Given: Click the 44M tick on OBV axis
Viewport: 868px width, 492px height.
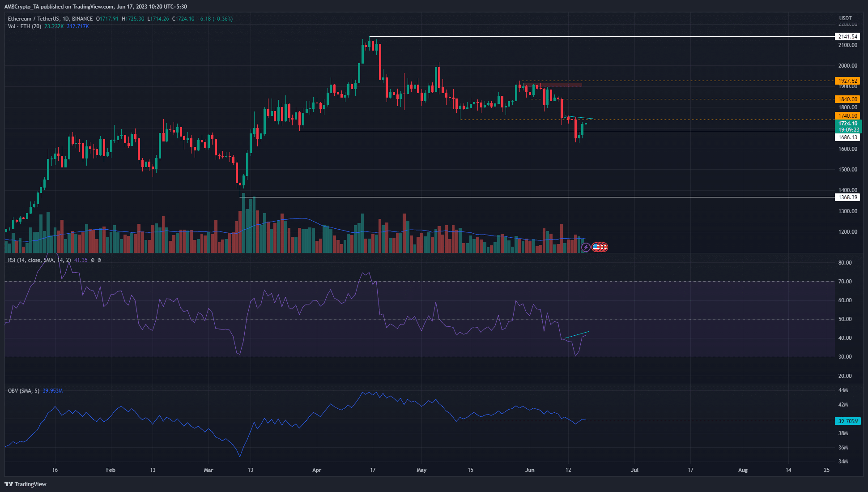Looking at the screenshot, I should click(843, 390).
